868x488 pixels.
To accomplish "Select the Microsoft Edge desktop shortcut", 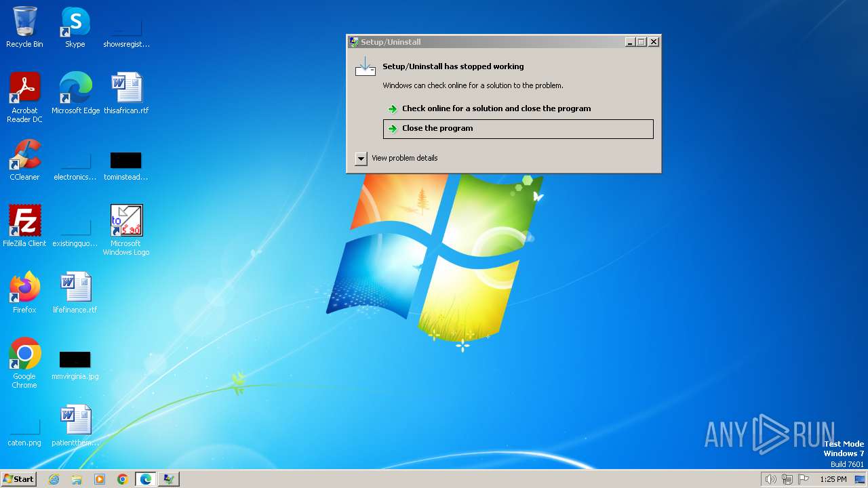I will [75, 94].
